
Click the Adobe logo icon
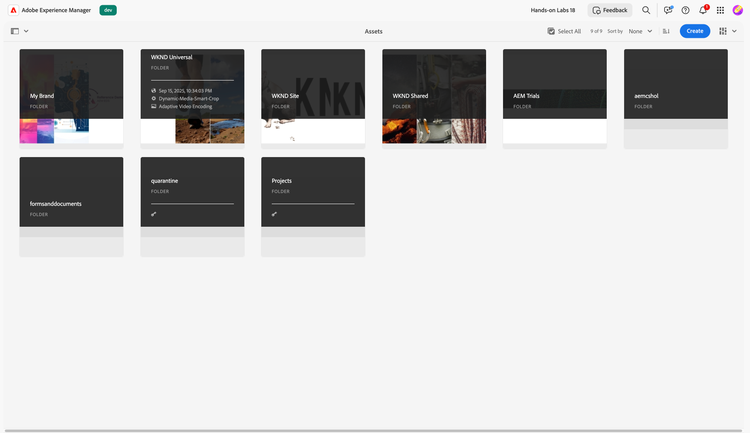pyautogui.click(x=13, y=10)
